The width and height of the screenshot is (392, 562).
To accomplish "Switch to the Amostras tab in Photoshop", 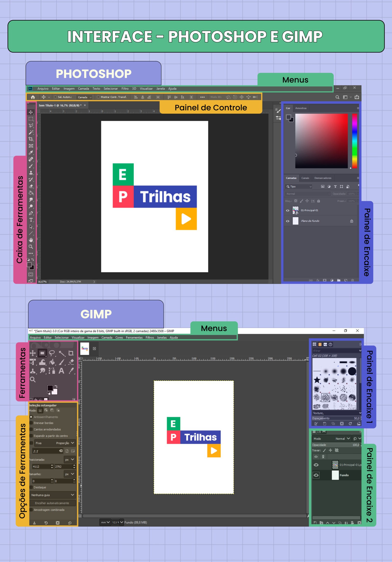I will click(301, 108).
